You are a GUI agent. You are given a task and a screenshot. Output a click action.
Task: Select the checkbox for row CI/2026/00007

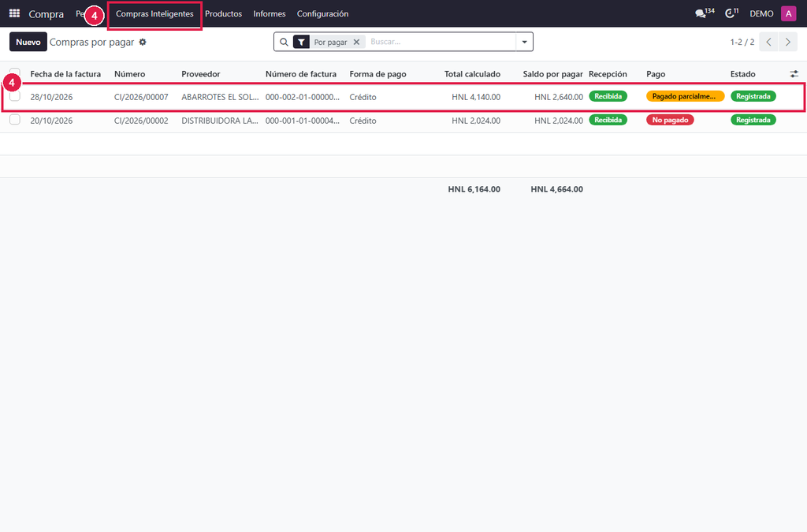[x=15, y=96]
